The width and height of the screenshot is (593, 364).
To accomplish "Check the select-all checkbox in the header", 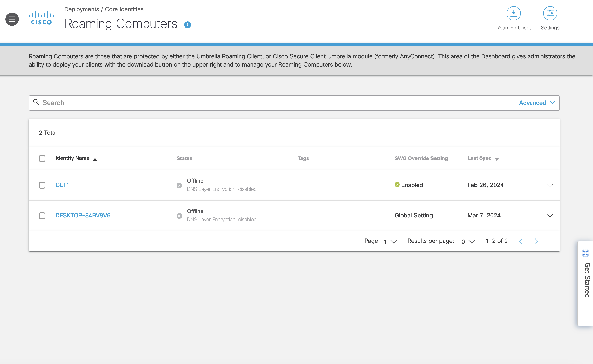I will [x=42, y=158].
